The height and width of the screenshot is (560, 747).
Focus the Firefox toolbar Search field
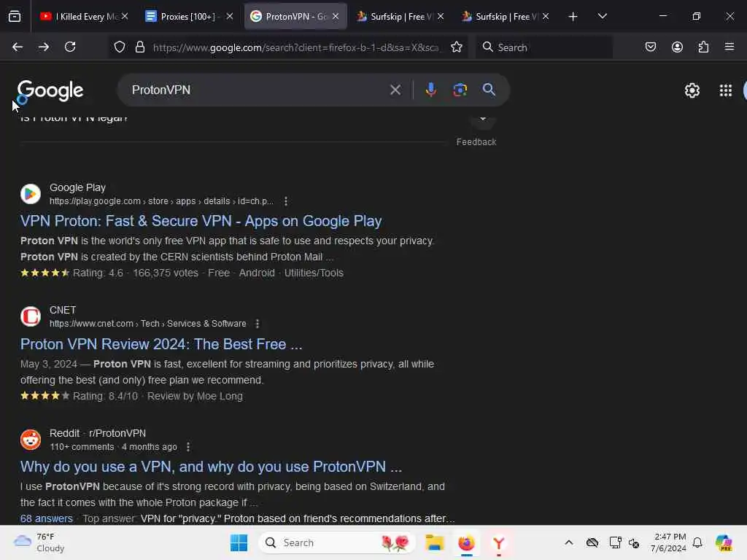[x=544, y=47]
